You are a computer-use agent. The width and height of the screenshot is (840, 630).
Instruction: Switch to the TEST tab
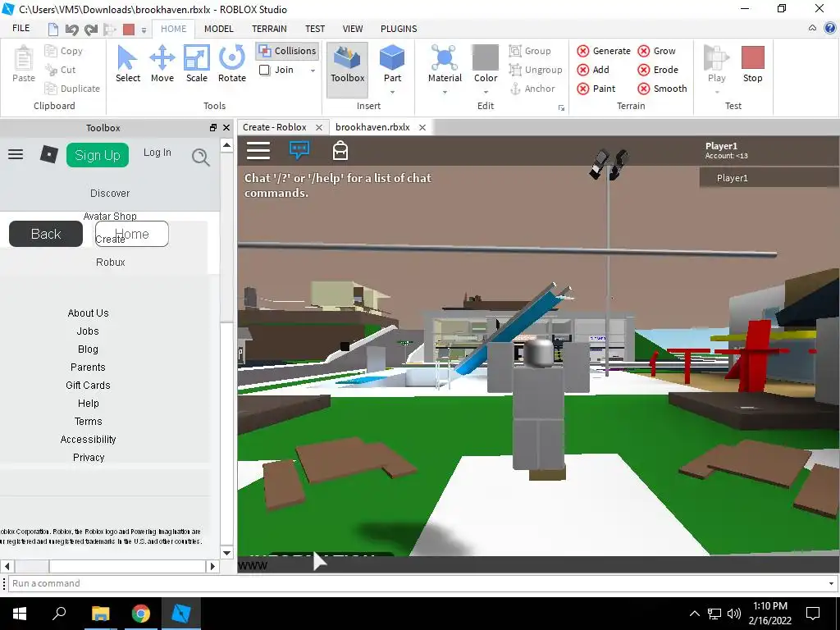(x=315, y=29)
